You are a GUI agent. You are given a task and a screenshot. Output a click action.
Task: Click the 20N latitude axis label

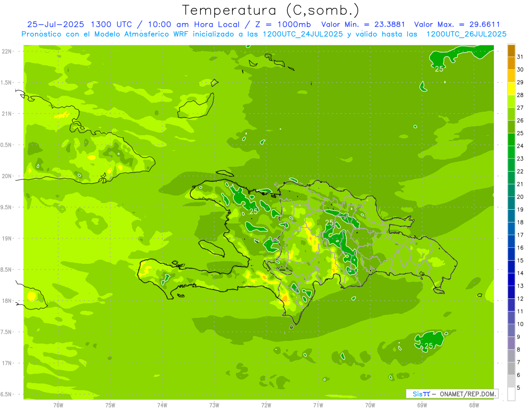click(x=7, y=176)
